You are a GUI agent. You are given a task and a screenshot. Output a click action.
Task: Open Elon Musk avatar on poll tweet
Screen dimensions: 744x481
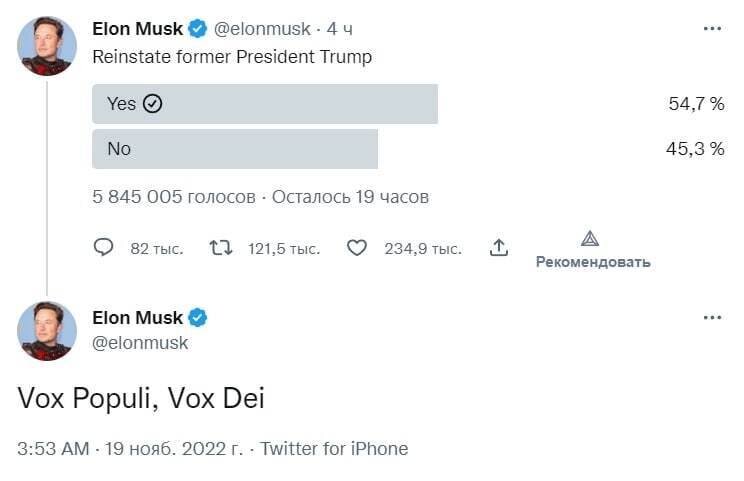47,46
